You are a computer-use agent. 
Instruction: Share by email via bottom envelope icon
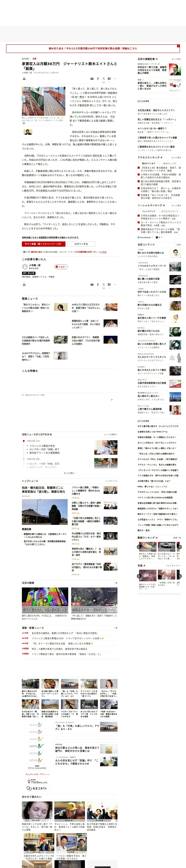point(92,285)
